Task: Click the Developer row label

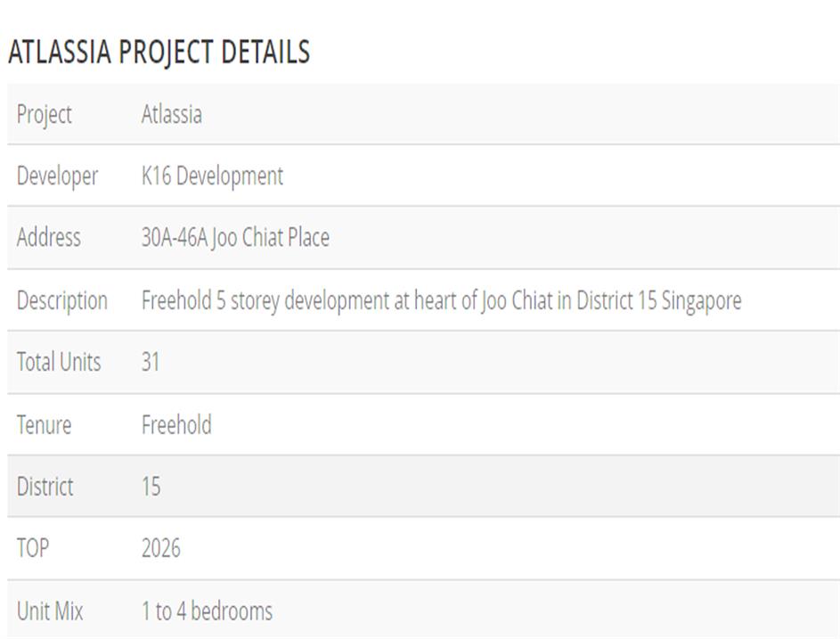Action: (57, 176)
